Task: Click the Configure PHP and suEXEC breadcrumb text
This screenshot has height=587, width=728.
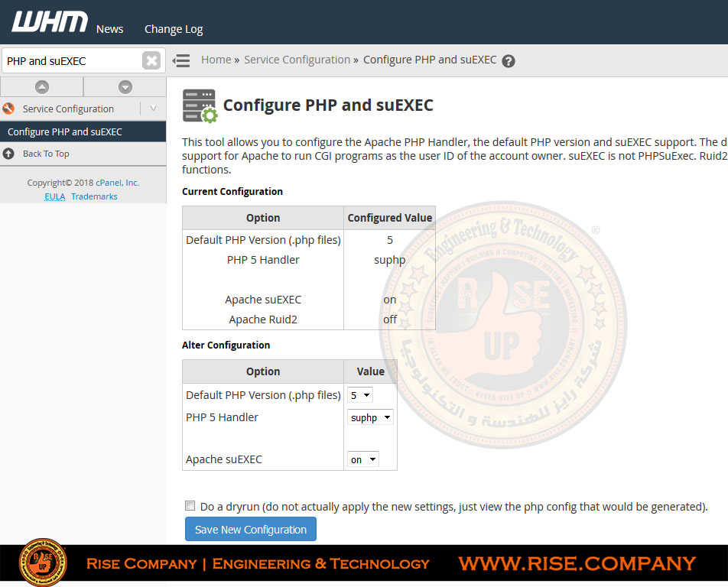Action: [430, 60]
